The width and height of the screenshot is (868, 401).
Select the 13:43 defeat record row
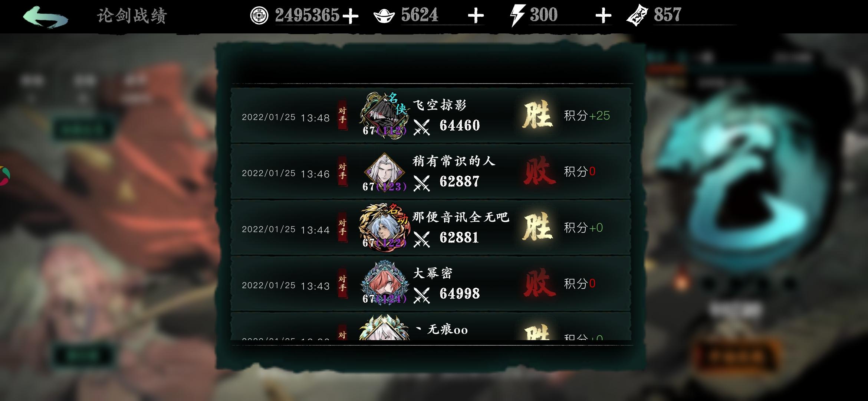tap(431, 284)
